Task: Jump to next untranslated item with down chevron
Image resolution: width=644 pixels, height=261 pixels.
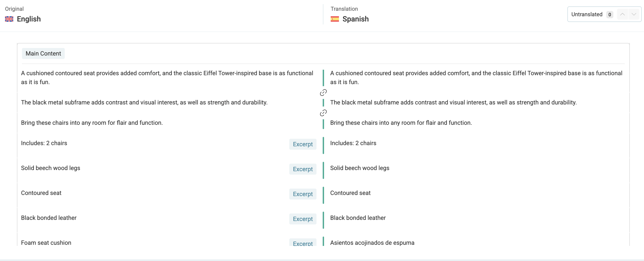Action: pyautogui.click(x=633, y=14)
